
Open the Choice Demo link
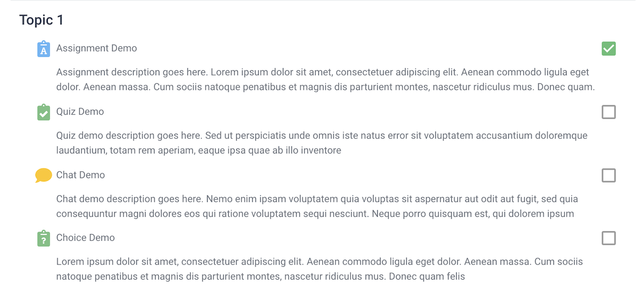85,238
